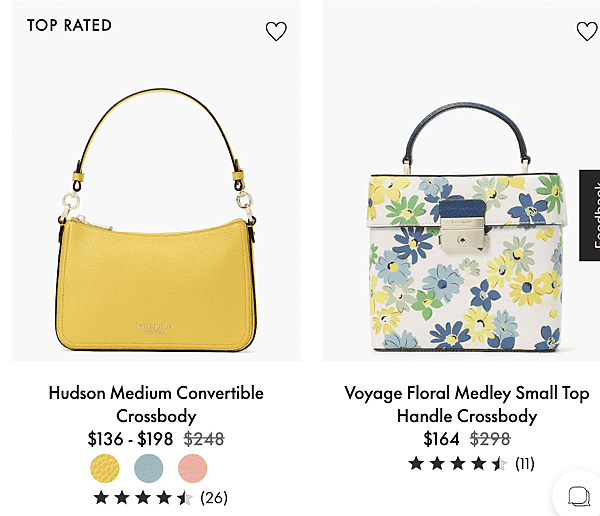Open Hudson Medium Convertible Crossbody title link
Viewport: 600px width, 516px height.
coord(156,404)
